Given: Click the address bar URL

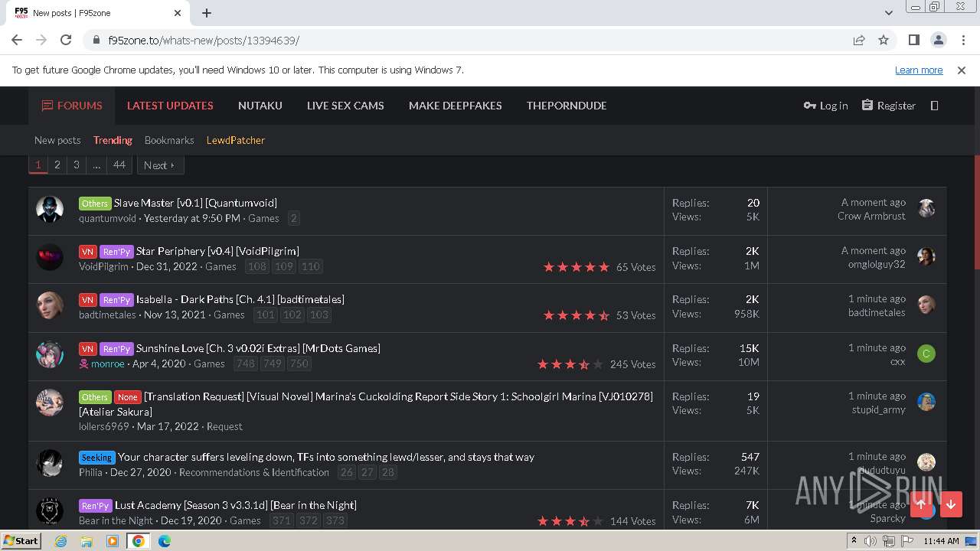Looking at the screenshot, I should [204, 40].
